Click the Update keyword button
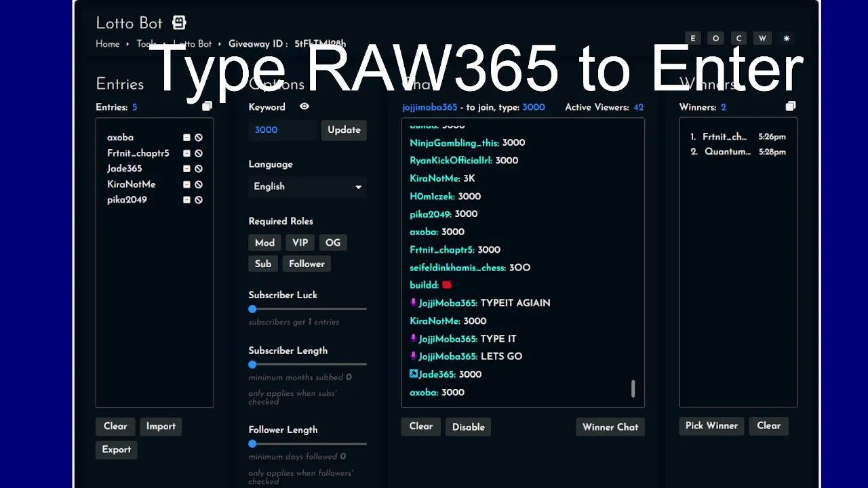The width and height of the screenshot is (868, 488). pyautogui.click(x=344, y=130)
